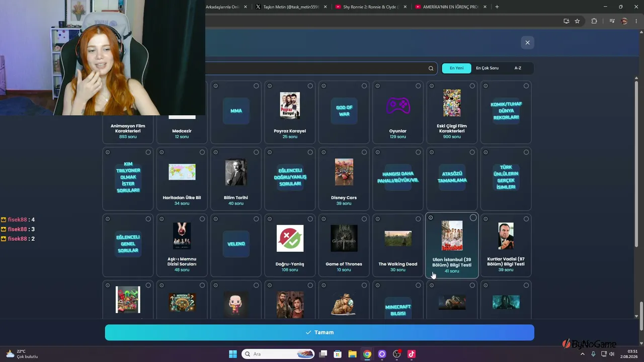Screen dimensions: 644x362
Task: Bookmark this page with the star icon
Action: click(577, 21)
